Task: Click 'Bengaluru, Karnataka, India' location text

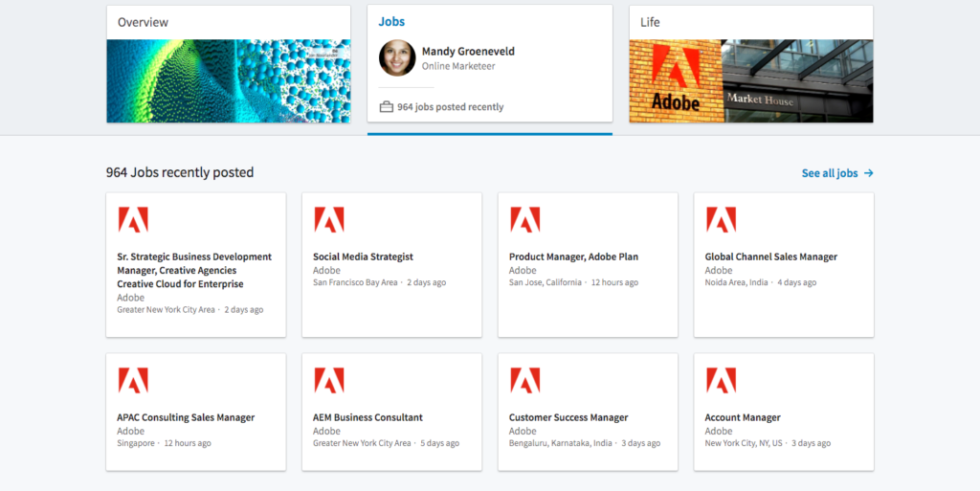Action: click(x=561, y=443)
